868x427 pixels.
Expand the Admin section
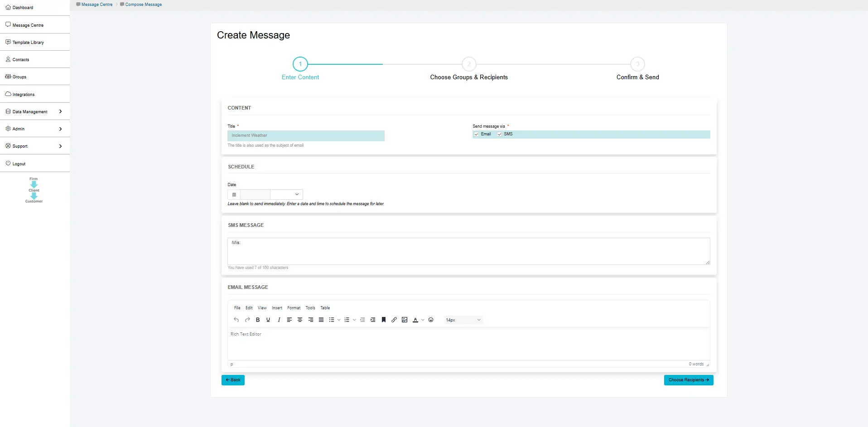click(18, 129)
